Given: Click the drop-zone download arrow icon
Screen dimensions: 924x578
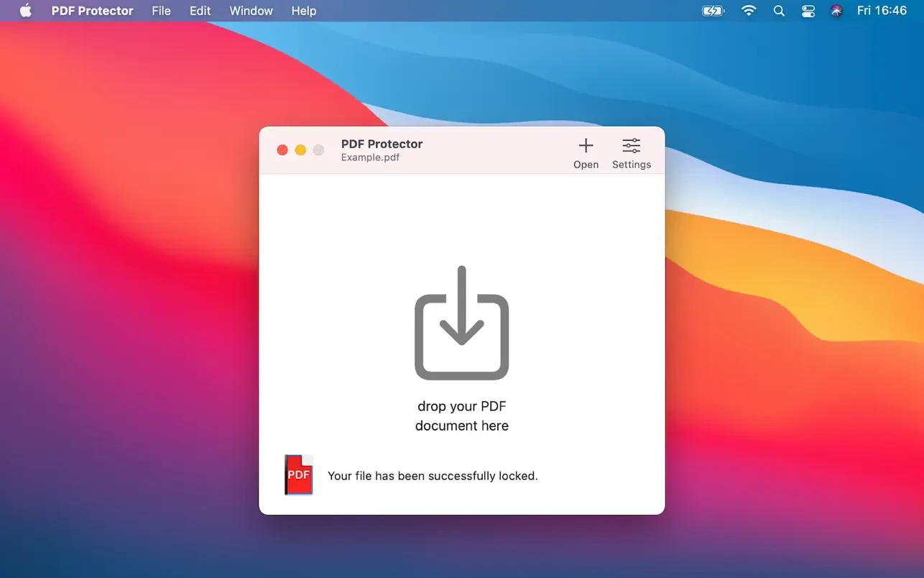Looking at the screenshot, I should (x=461, y=323).
